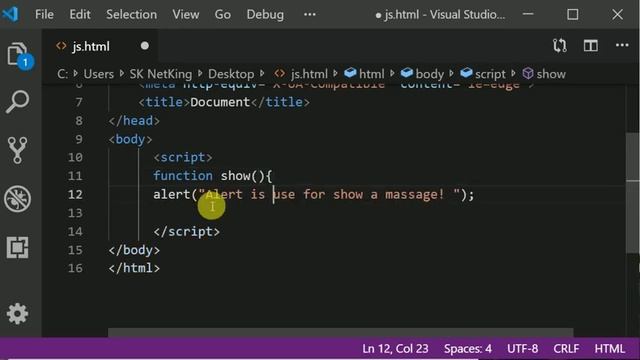
Task: Click the UTF-8 encoding indicator
Action: 522,349
